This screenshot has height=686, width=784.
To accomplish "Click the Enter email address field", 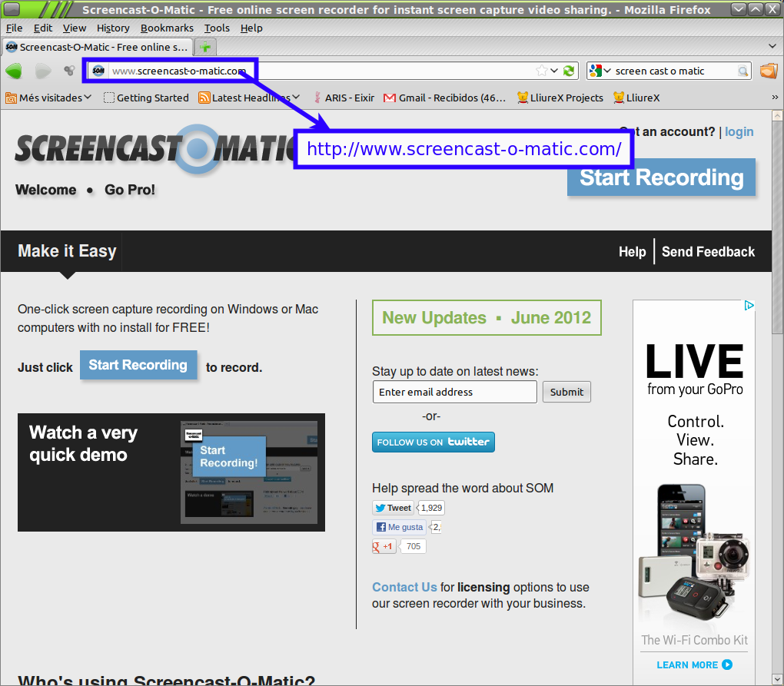I will pos(454,393).
